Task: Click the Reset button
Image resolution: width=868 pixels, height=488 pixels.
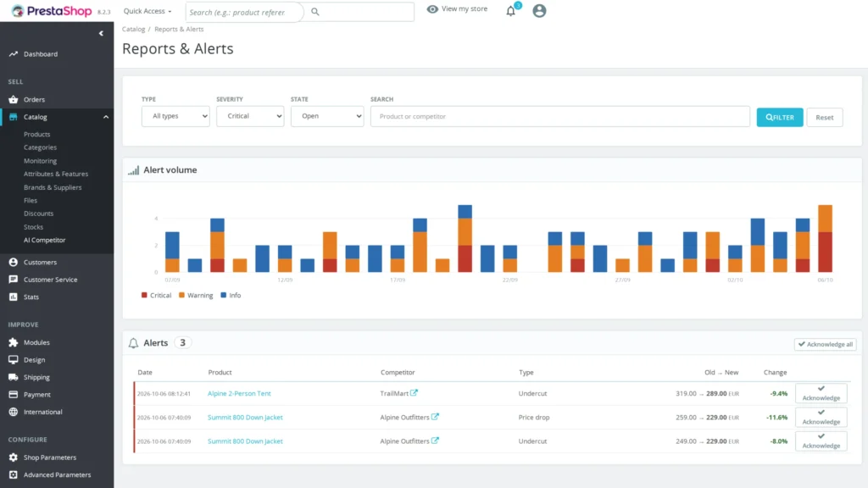Action: click(824, 117)
